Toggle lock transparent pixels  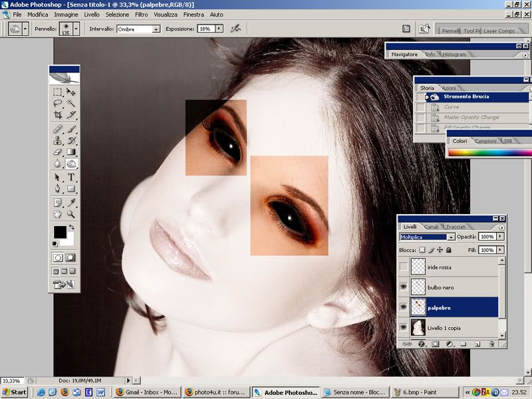tap(422, 250)
